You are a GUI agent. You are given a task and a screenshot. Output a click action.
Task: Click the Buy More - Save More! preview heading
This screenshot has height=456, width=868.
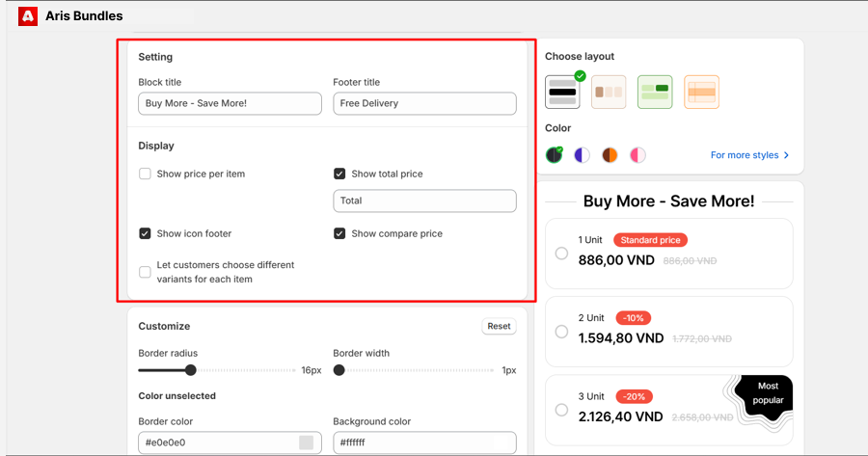[668, 201]
